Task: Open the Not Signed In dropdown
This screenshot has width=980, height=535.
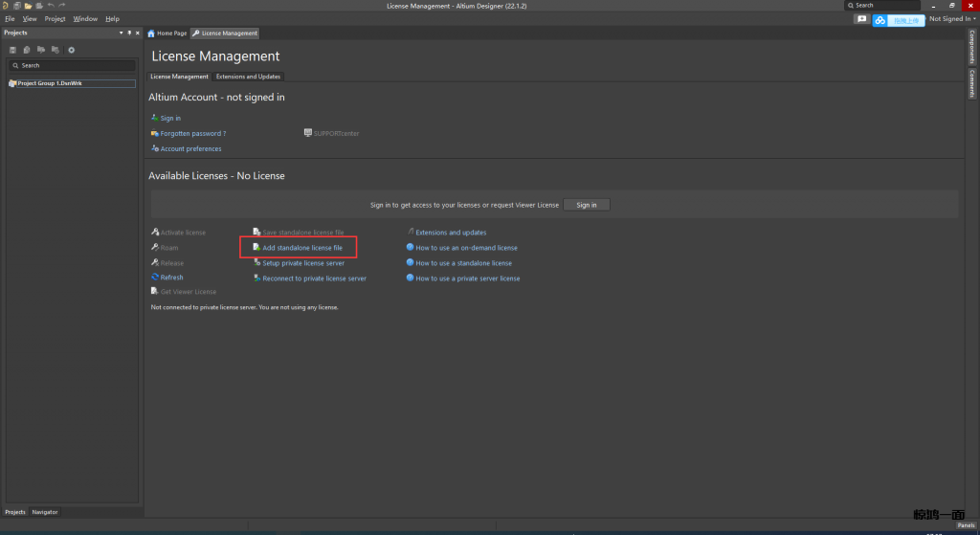Action: coord(952,19)
